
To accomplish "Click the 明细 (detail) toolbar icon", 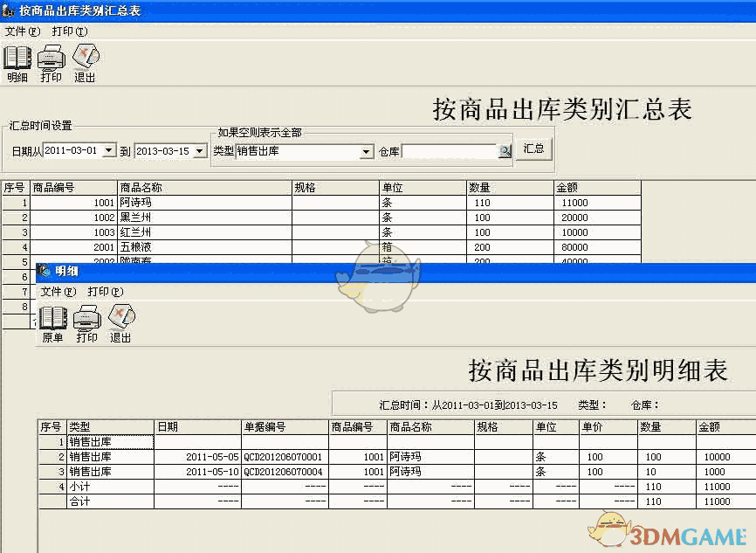I will 16,59.
